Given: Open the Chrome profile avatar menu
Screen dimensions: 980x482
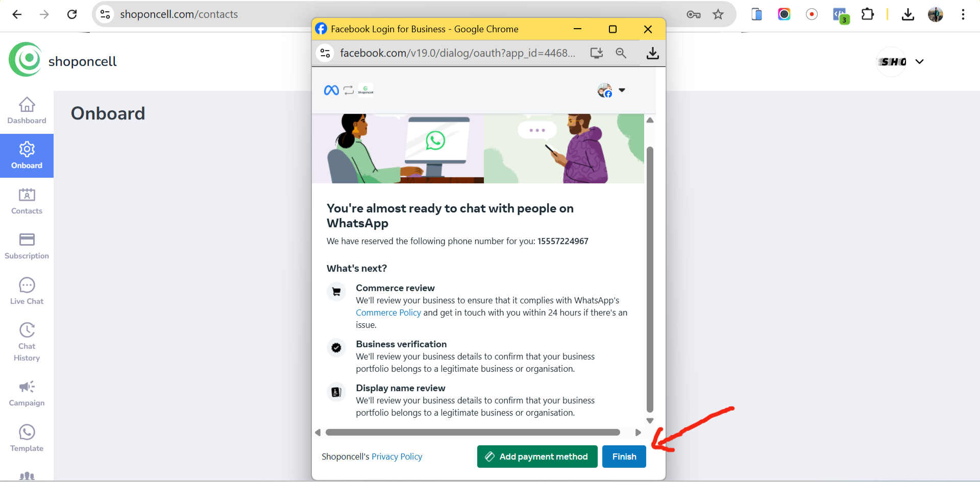Looking at the screenshot, I should tap(936, 14).
